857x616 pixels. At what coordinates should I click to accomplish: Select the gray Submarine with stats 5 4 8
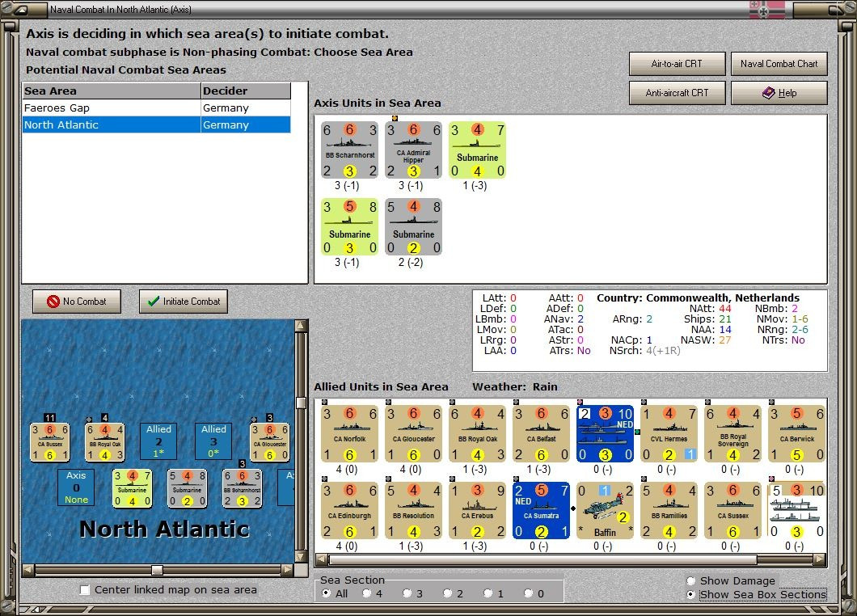414,227
